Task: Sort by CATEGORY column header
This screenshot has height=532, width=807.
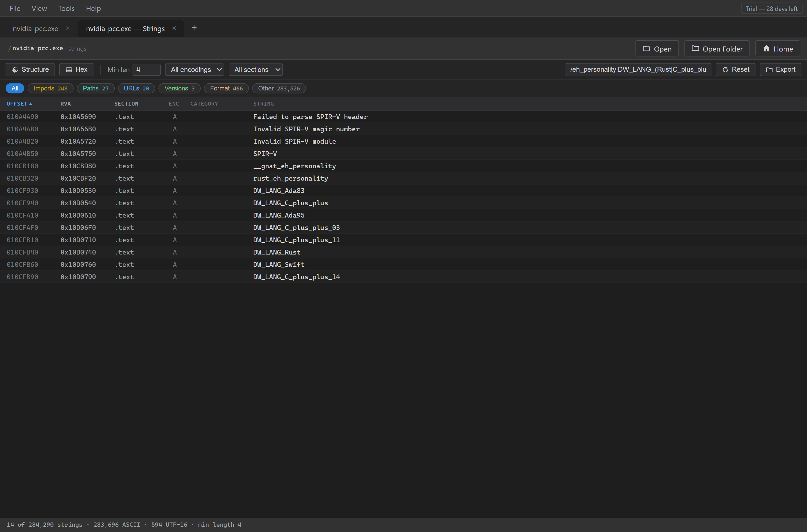Action: coord(204,104)
